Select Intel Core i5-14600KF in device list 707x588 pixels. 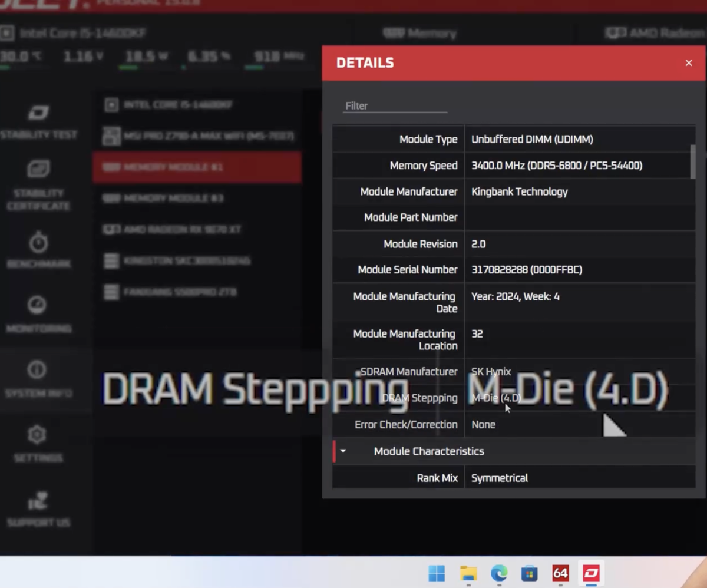(x=197, y=105)
